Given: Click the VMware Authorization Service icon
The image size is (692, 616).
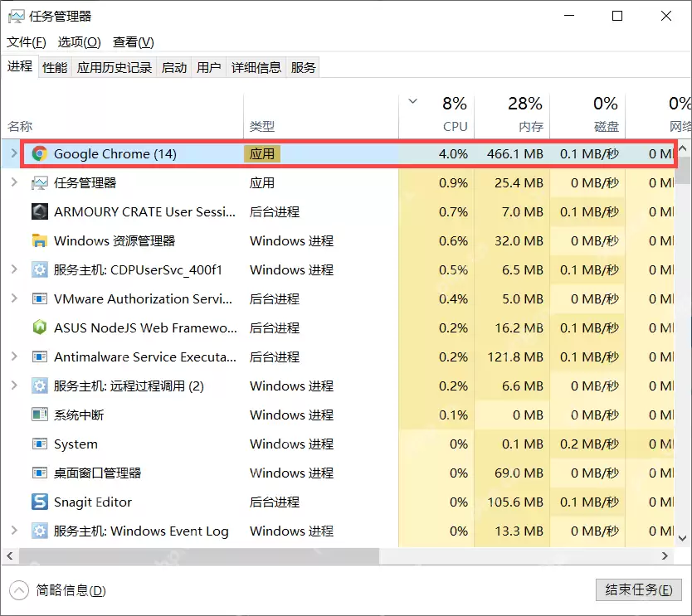Looking at the screenshot, I should [39, 299].
